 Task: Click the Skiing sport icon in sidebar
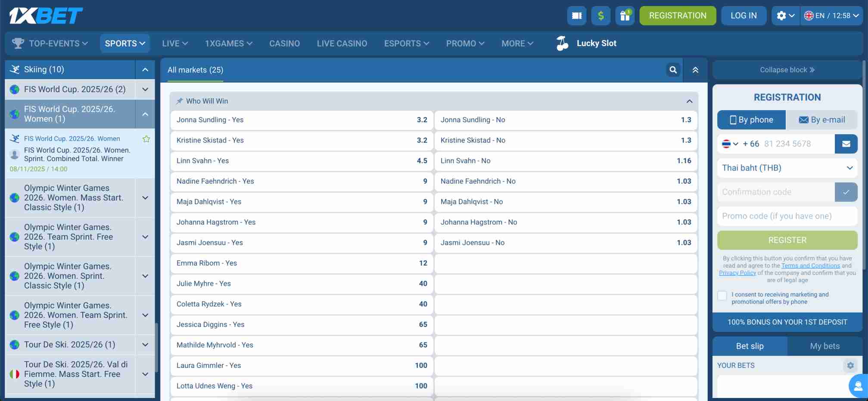pos(15,69)
